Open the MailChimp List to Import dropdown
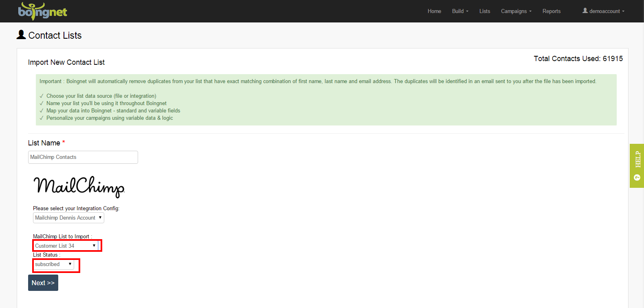Viewport: 644px width, 308px height. [x=66, y=246]
